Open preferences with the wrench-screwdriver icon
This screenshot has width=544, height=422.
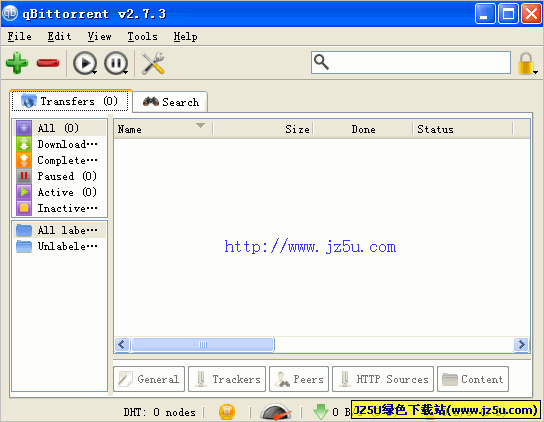coord(153,63)
